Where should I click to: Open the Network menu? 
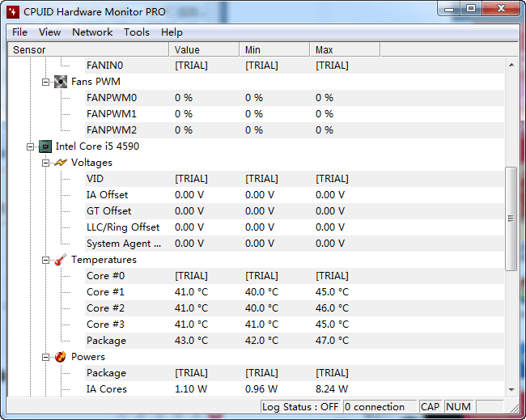pos(92,32)
